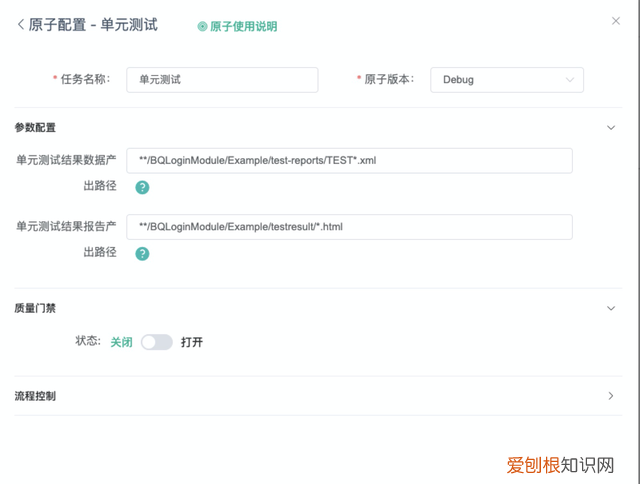640x484 pixels.
Task: Open the 原子版本 Debug dropdown
Action: click(x=506, y=80)
